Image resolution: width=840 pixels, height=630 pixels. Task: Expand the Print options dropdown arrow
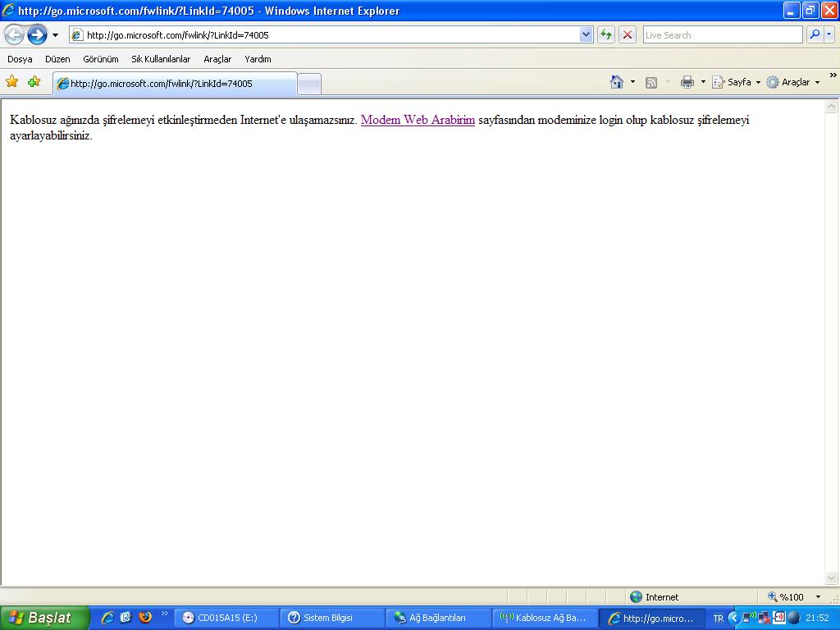[703, 82]
